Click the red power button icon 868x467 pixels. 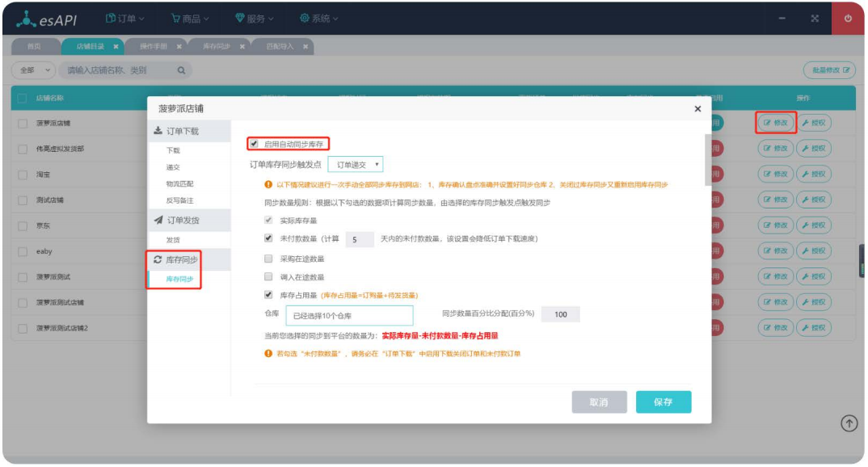pyautogui.click(x=848, y=19)
